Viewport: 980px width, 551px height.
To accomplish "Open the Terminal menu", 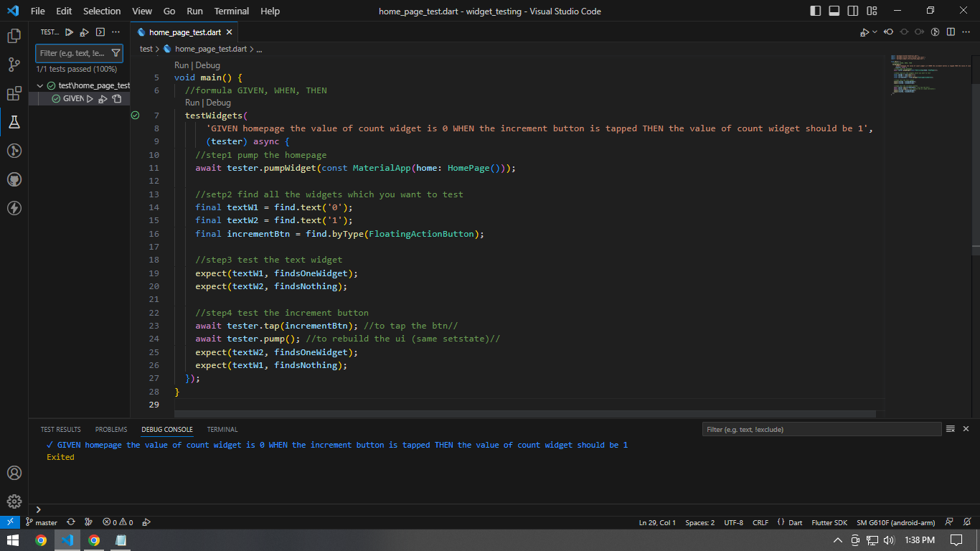I will [x=231, y=11].
